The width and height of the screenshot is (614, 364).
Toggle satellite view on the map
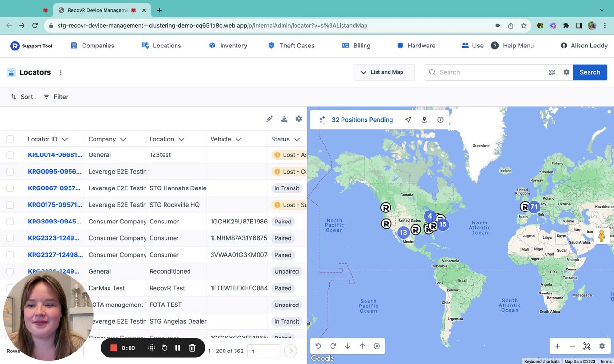tap(587, 346)
